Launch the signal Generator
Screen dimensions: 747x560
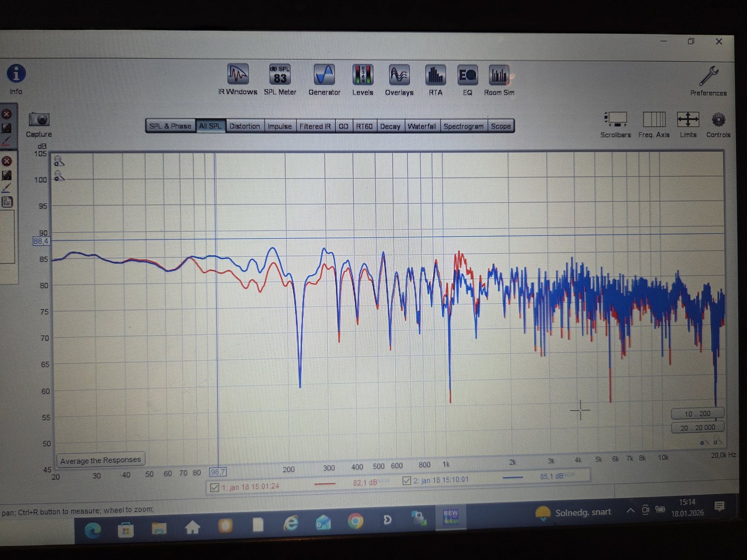pos(324,76)
